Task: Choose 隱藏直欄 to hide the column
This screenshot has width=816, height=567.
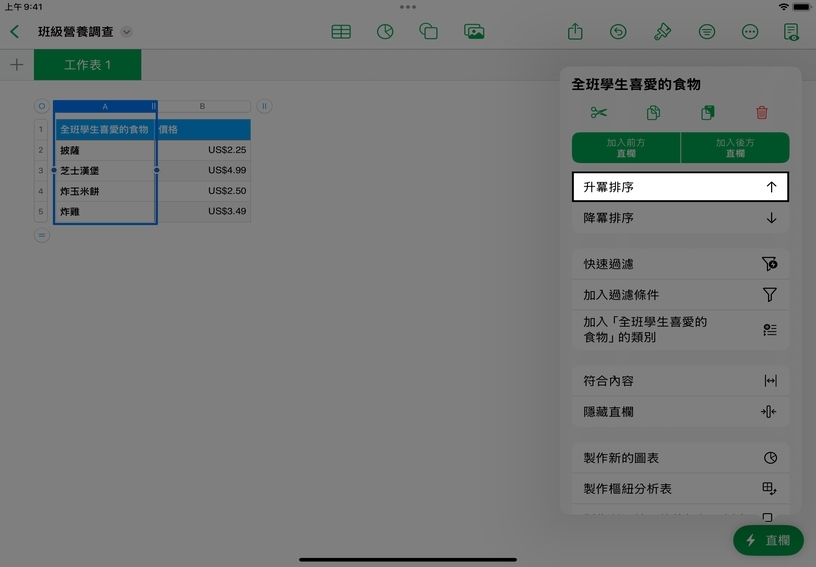Action: (680, 412)
